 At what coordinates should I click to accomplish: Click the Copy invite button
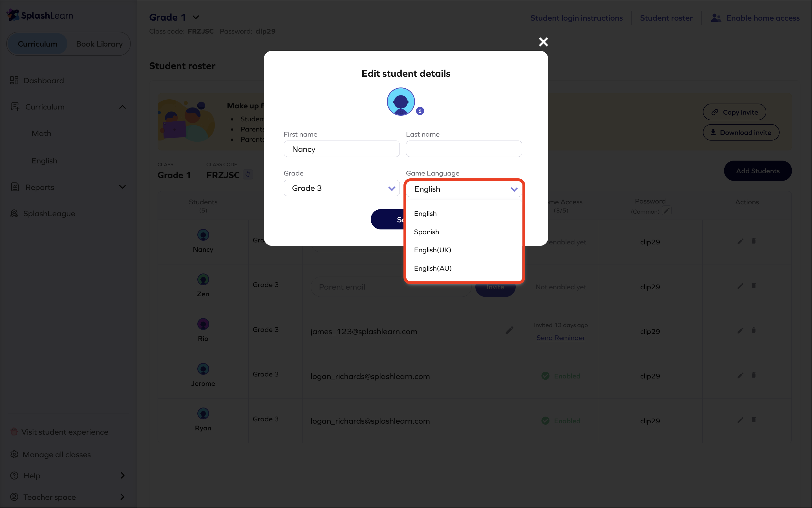coord(734,112)
